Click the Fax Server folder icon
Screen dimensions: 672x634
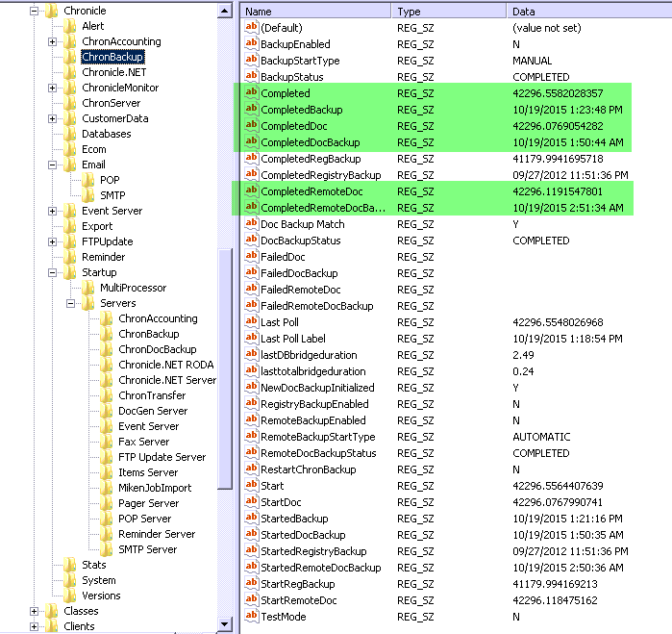(x=107, y=442)
